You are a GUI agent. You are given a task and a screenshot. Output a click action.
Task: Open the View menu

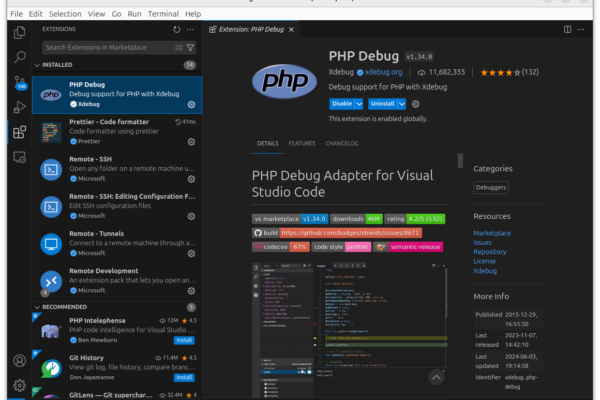[96, 14]
